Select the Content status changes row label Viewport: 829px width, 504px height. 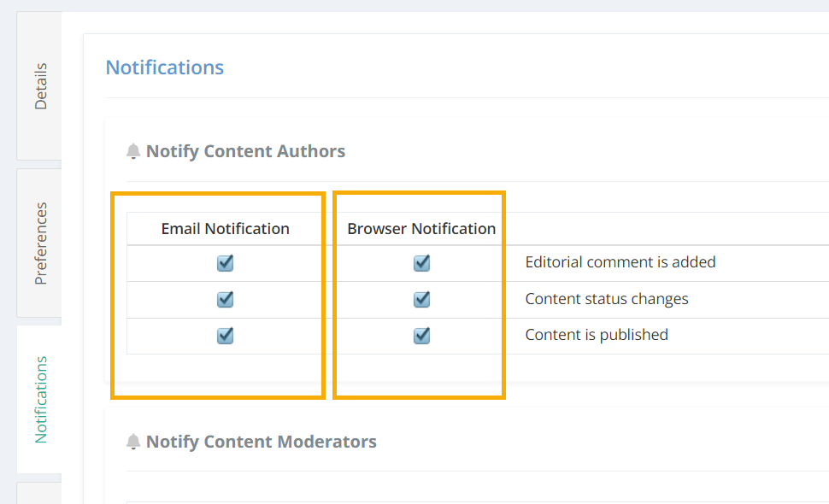607,299
